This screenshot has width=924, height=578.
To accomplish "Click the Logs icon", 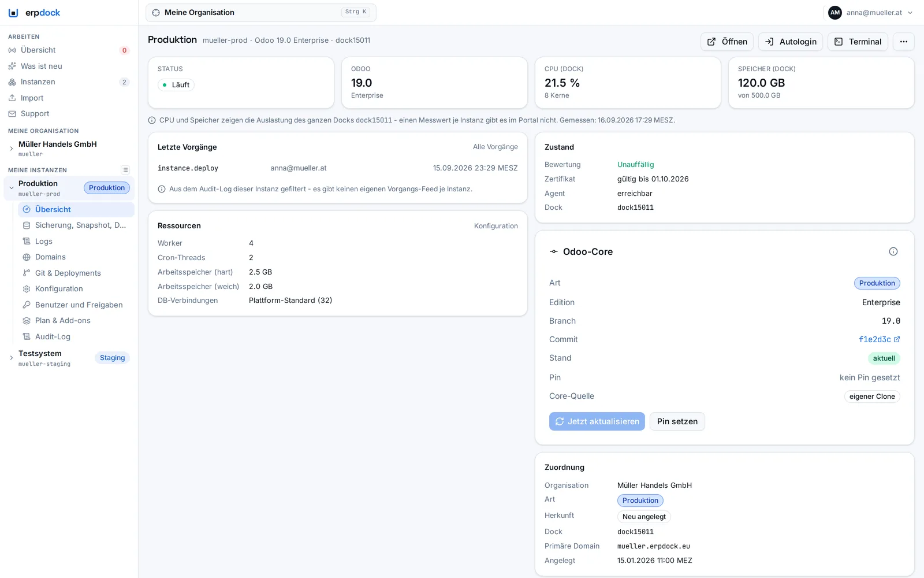I will (x=27, y=241).
